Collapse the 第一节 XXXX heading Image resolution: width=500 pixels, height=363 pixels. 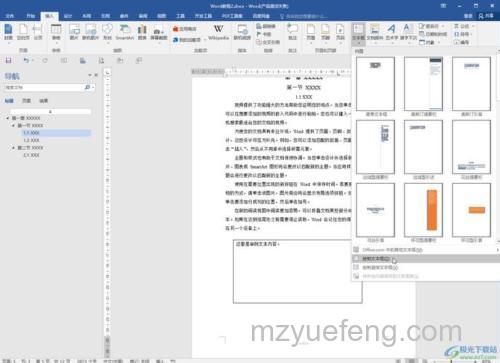click(x=13, y=125)
